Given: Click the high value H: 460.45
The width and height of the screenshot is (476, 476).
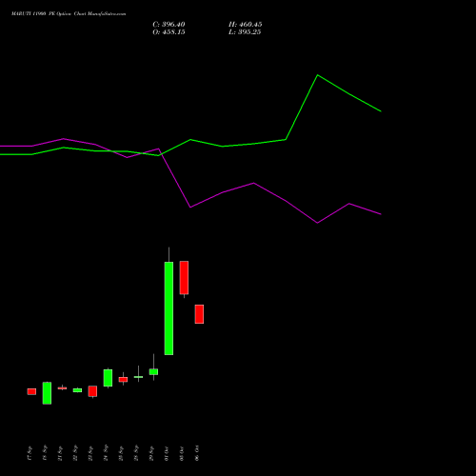Looking at the screenshot, I should tap(245, 25).
